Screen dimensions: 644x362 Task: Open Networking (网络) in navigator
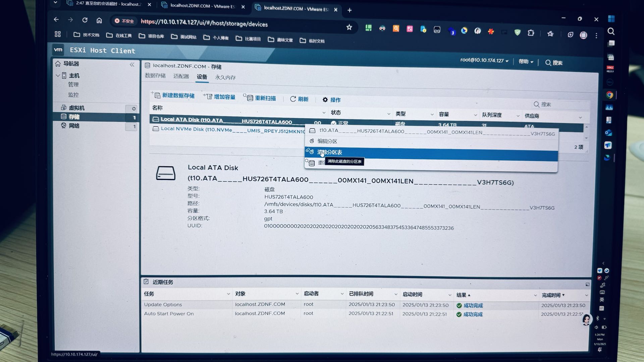[x=74, y=126]
